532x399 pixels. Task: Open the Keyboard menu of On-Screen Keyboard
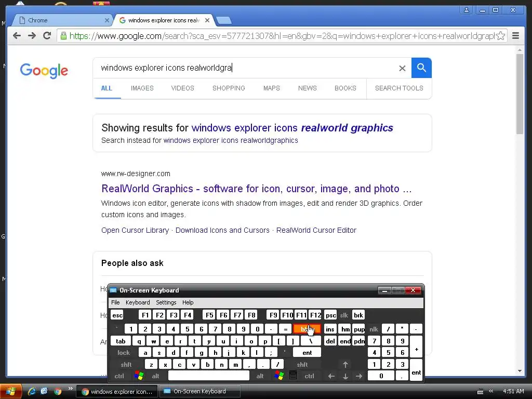click(137, 302)
